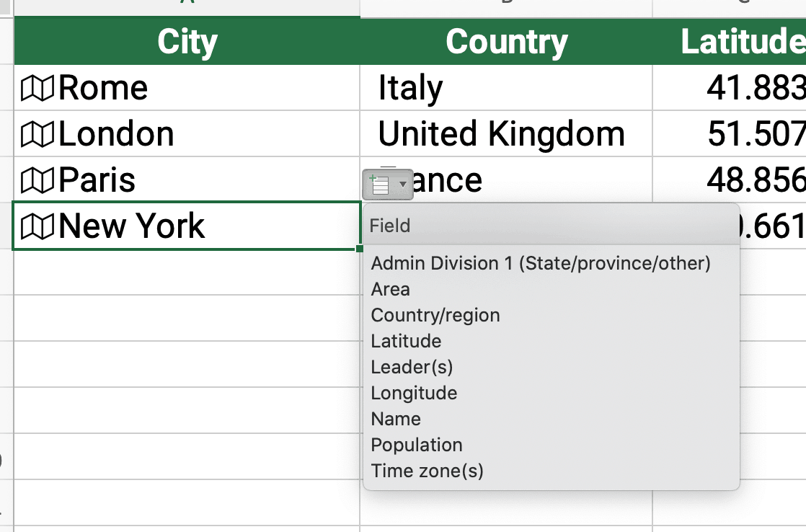Screen dimensions: 806x532
Task: Click the map icon beside London
Action: pyautogui.click(x=37, y=134)
